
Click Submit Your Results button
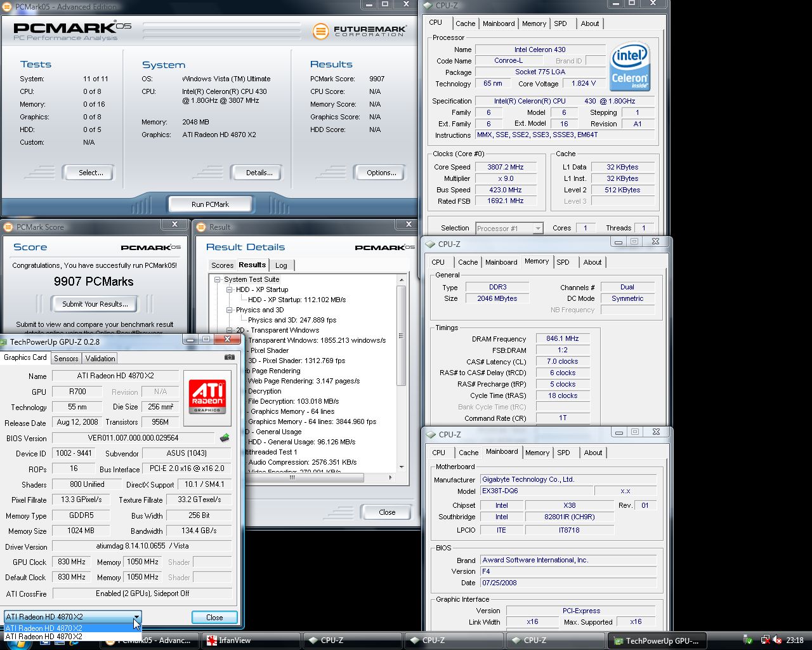95,304
